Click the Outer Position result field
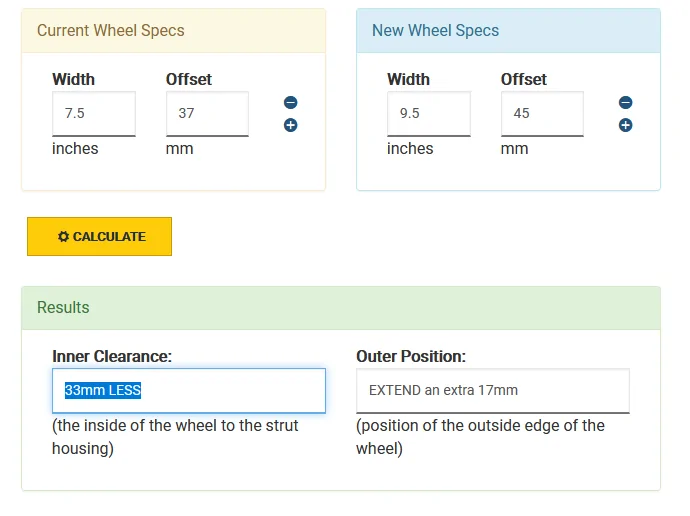Viewport: 690px width, 516px height. pyautogui.click(x=493, y=391)
